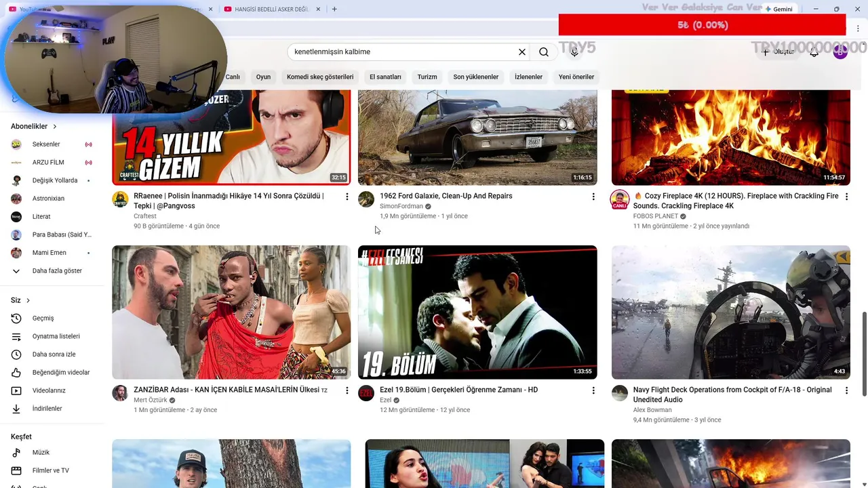Screen dimensions: 868x488
Task: Open the new browser tab plus button
Action: [x=334, y=9]
